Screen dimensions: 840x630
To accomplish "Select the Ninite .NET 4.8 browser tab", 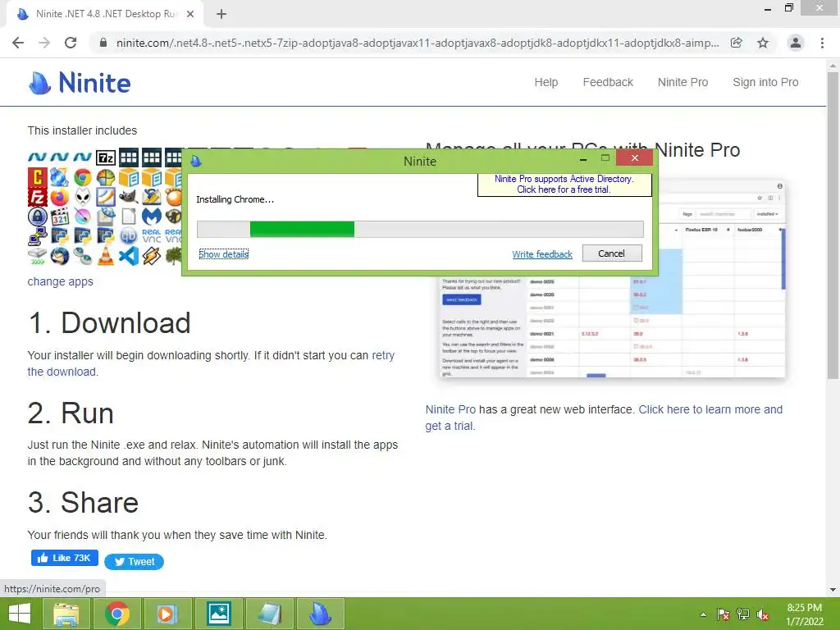I will click(x=104, y=14).
